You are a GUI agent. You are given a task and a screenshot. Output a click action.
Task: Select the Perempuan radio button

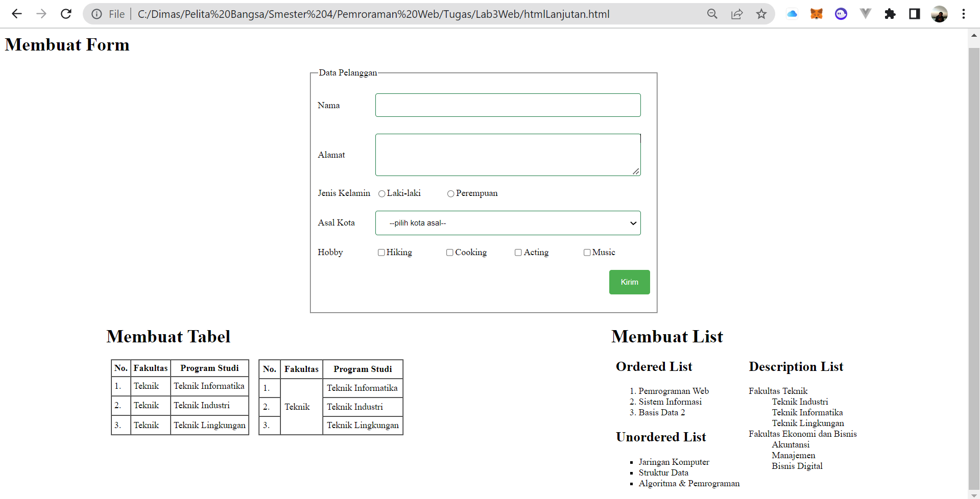(450, 194)
